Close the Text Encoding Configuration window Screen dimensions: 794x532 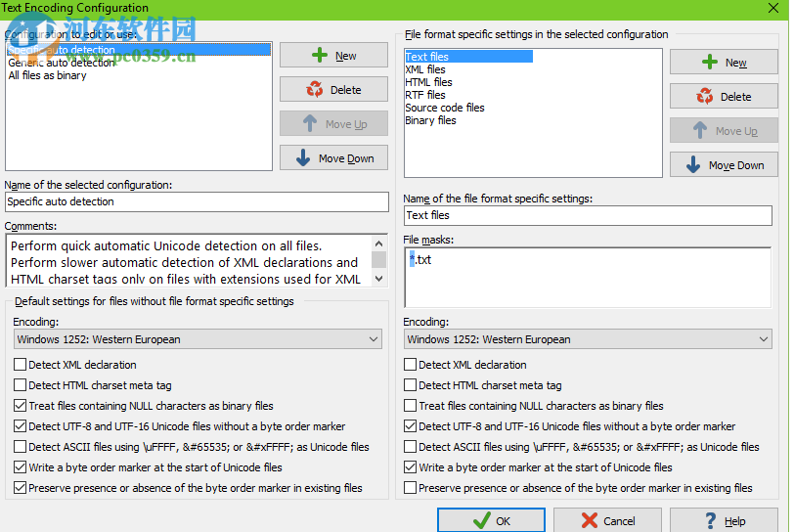click(x=773, y=8)
